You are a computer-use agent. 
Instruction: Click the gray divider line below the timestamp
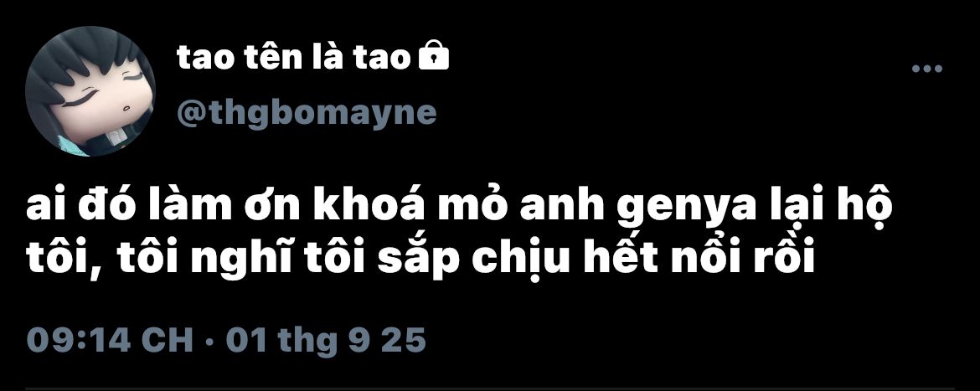point(490,389)
